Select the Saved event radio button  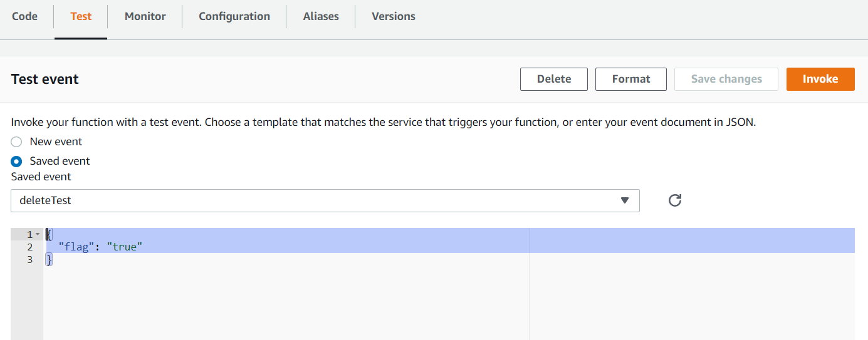click(16, 162)
